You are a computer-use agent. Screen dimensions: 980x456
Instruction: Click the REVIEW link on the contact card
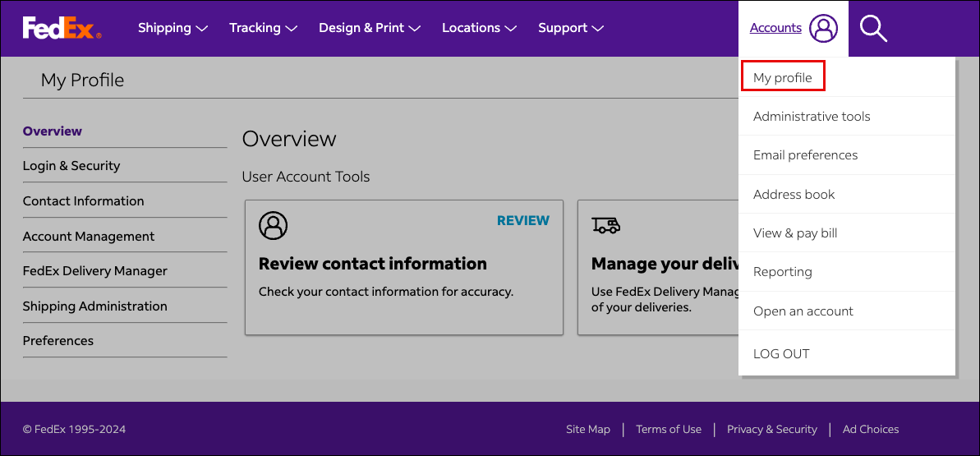pos(522,220)
